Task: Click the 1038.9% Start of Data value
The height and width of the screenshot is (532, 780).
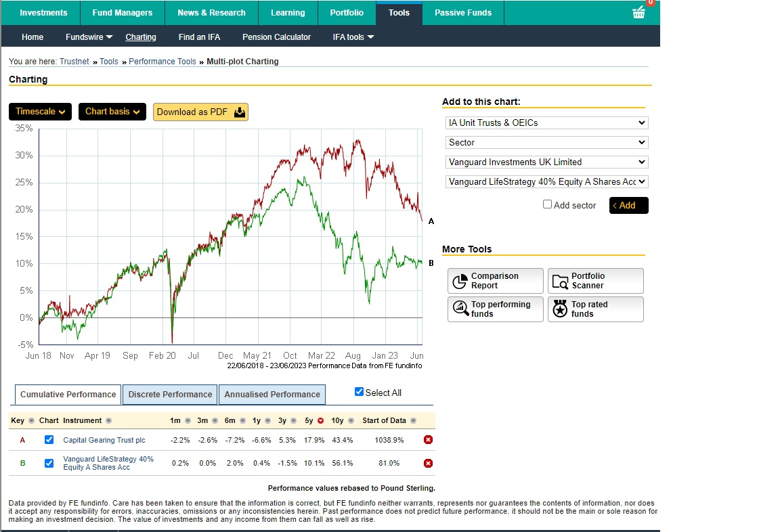Action: pos(389,440)
